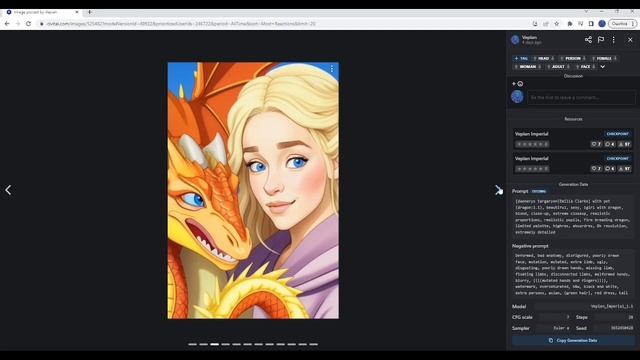This screenshot has width=640, height=360.
Task: Click the + TAG button
Action: (521, 58)
